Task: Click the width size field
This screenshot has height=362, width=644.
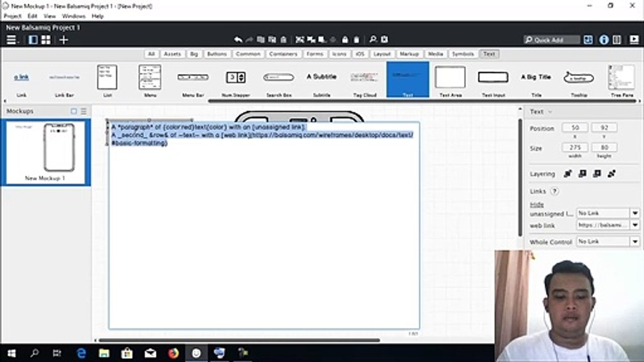Action: (575, 148)
